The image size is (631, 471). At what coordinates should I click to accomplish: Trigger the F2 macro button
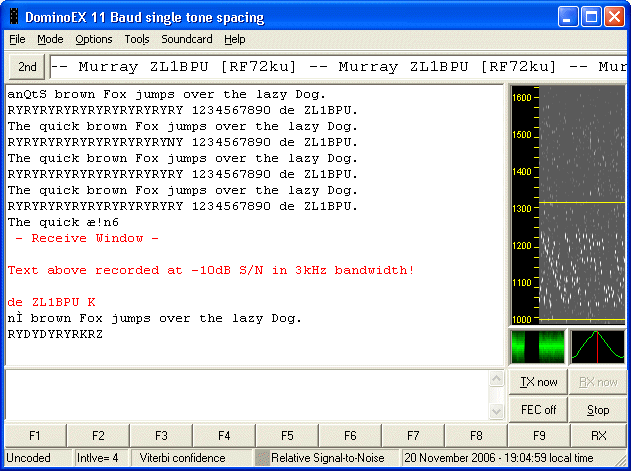98,436
